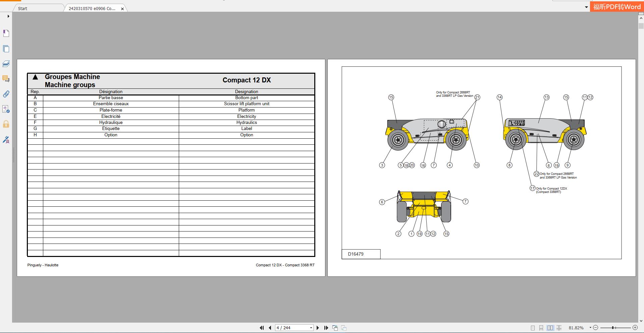Image resolution: width=644 pixels, height=333 pixels.
Task: Click callout 2 under the bottom view
Action: [x=398, y=234]
